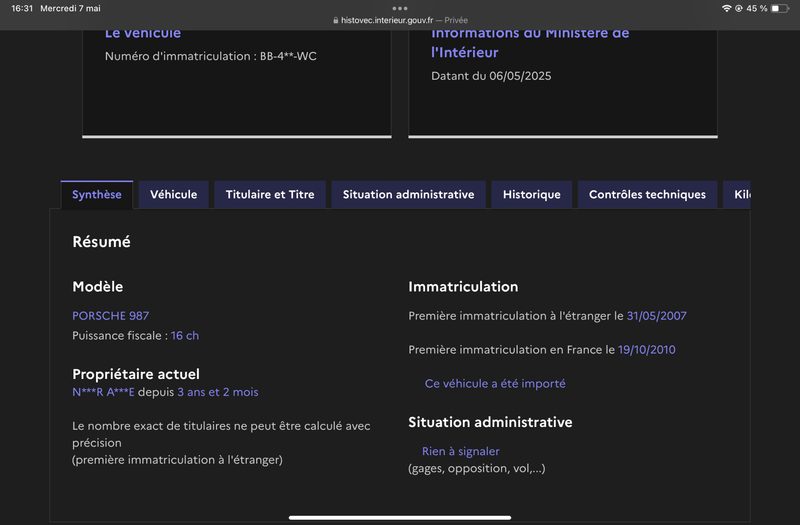Go to the Historique tab
800x525 pixels.
(532, 195)
